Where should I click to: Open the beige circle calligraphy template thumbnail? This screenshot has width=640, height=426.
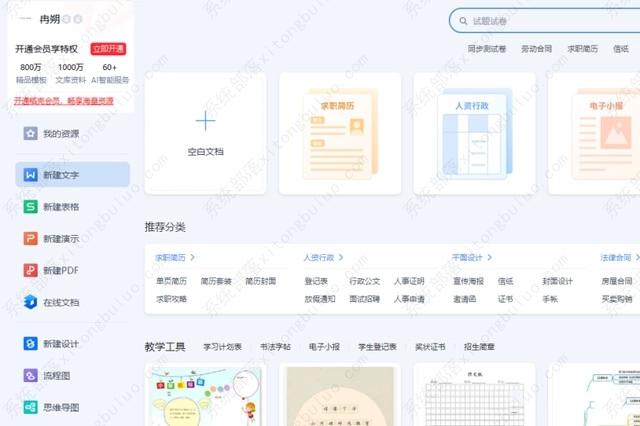click(340, 395)
